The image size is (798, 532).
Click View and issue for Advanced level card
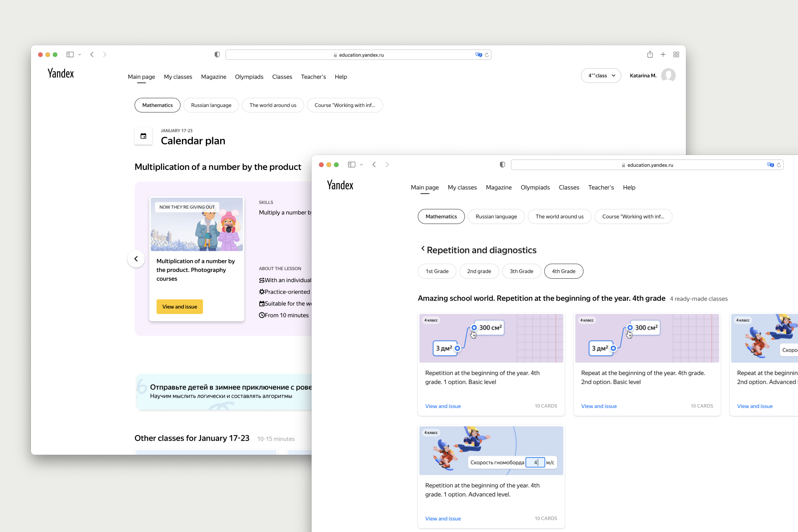[x=443, y=519]
